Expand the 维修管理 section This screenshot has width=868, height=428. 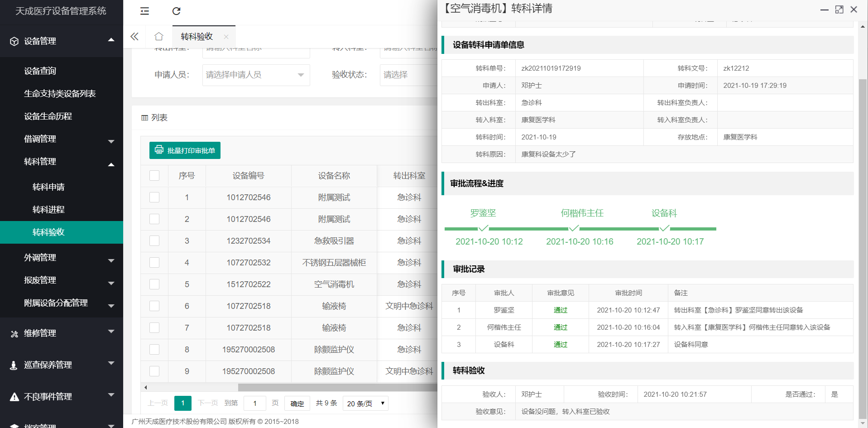(x=111, y=332)
